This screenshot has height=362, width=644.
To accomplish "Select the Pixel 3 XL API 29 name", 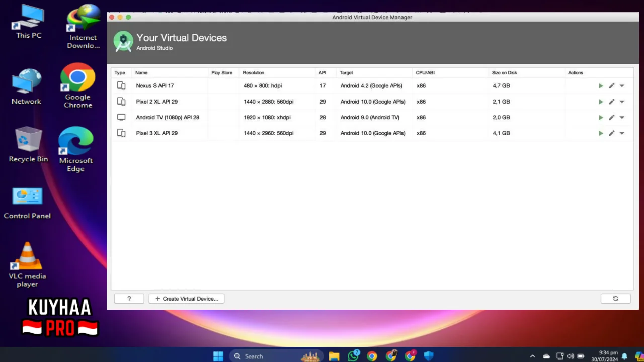I will click(x=157, y=133).
